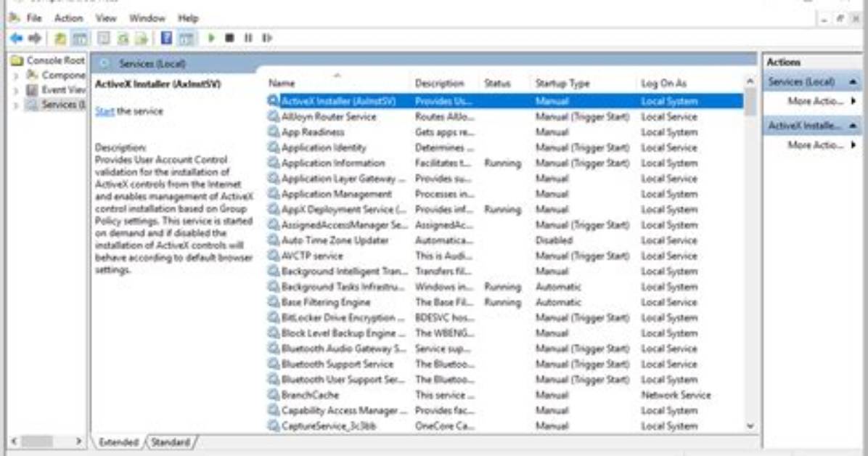The height and width of the screenshot is (456, 868).
Task: Select Event Viewer tree item
Action: pos(64,90)
